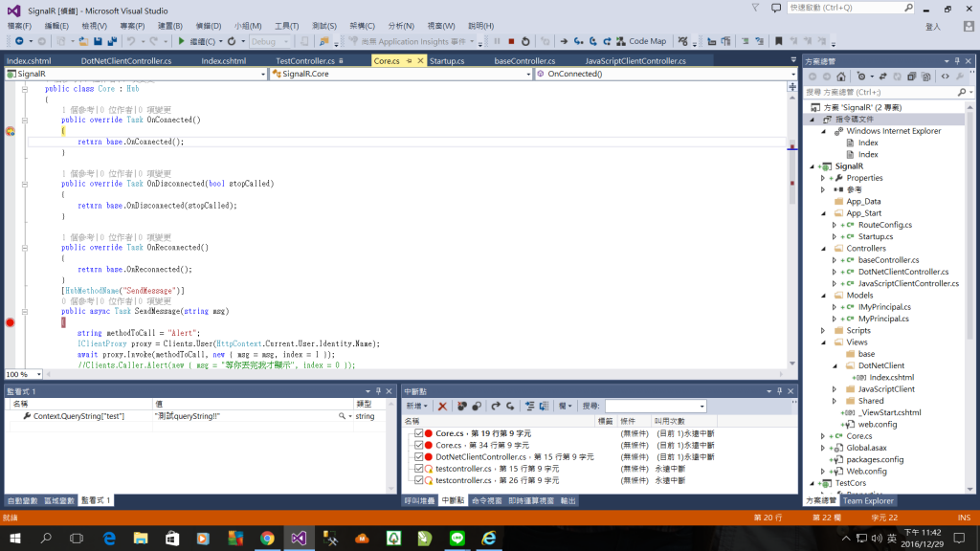
Task: Click the editor vertical scrollbar down arrow
Action: coord(791,364)
